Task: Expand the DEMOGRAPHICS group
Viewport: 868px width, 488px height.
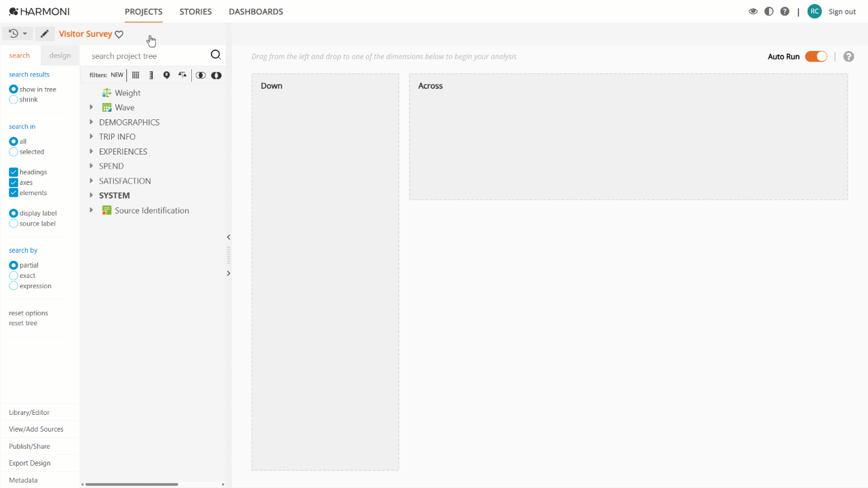Action: point(92,122)
